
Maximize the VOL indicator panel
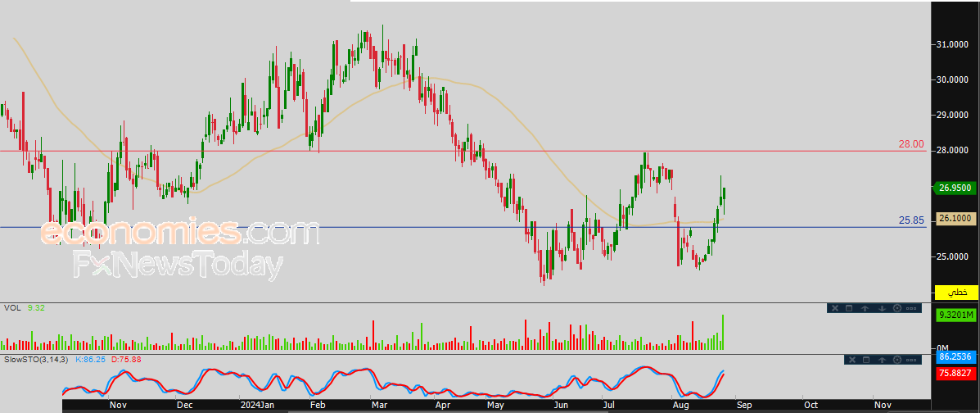pyautogui.click(x=849, y=308)
